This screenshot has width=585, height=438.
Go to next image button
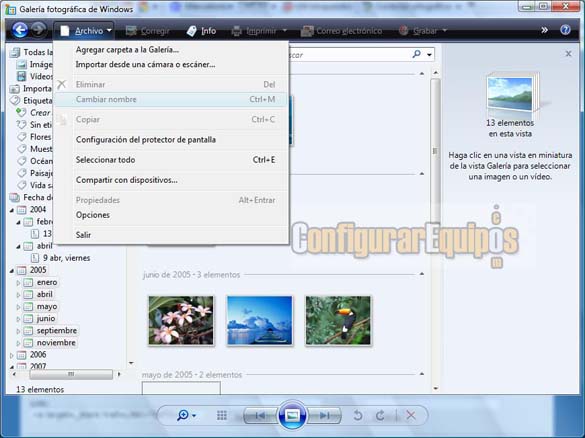click(x=325, y=415)
